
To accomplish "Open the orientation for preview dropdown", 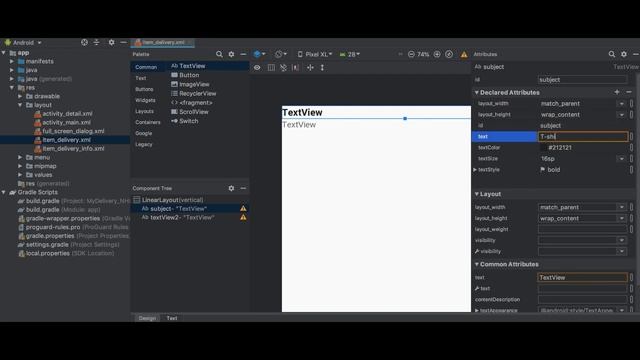I will pos(281,54).
